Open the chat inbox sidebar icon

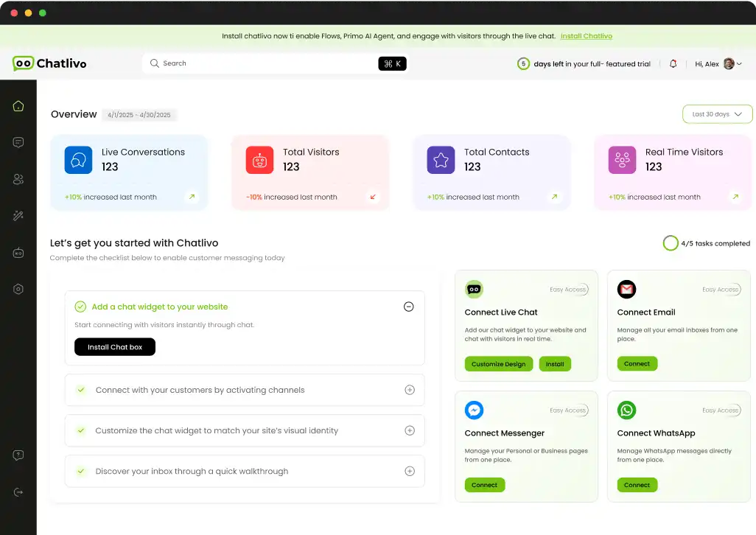coord(18,143)
